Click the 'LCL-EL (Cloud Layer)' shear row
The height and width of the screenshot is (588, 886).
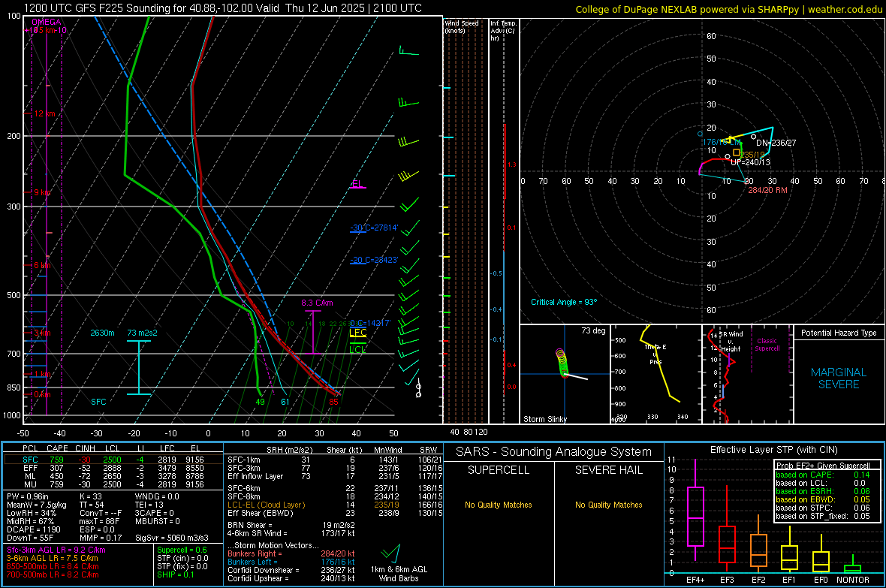click(x=335, y=505)
